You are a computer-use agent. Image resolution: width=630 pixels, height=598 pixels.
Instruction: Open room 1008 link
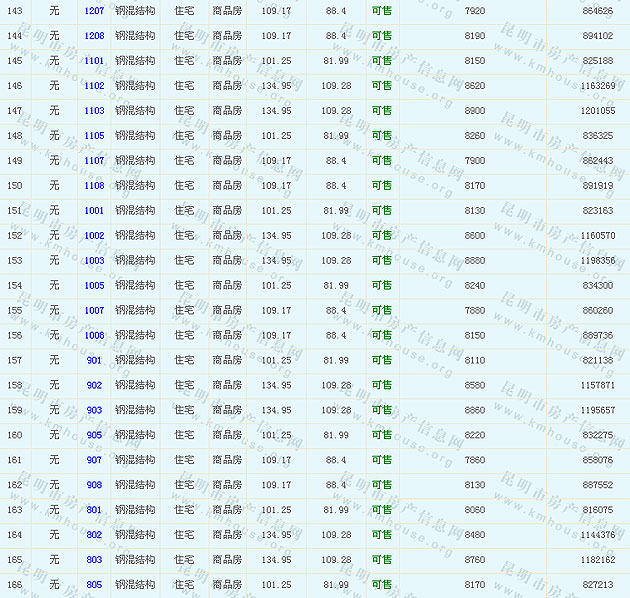(x=94, y=336)
